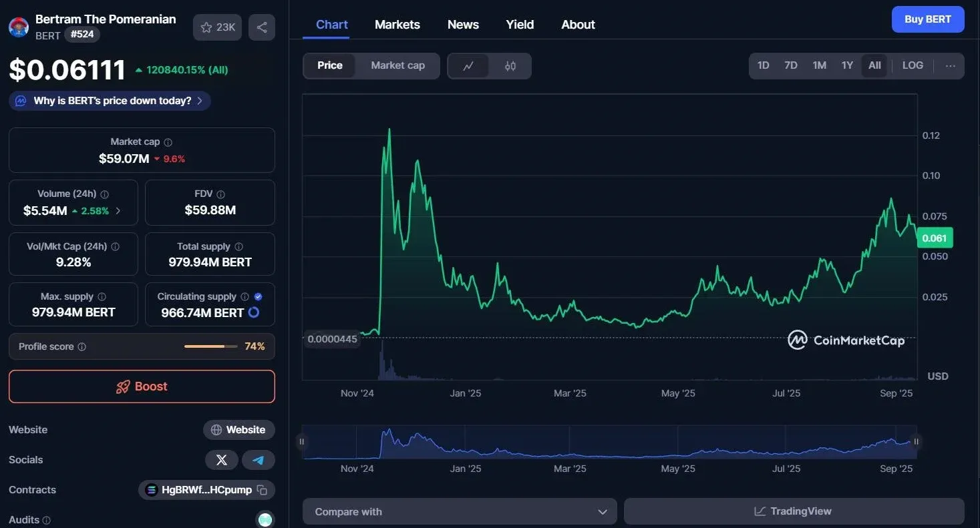Viewport: 980px width, 528px height.
Task: Open the About tab
Action: (x=578, y=25)
